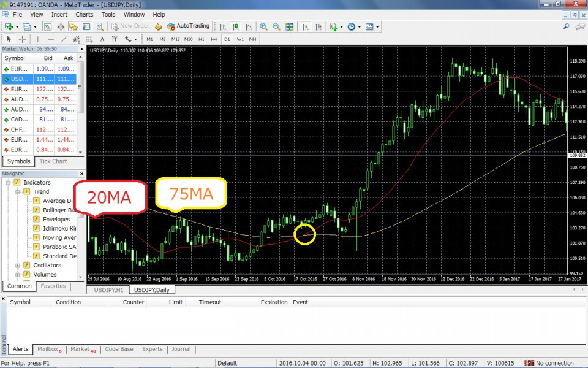Select the draw trendline tool
The image size is (588, 368).
(64, 39)
